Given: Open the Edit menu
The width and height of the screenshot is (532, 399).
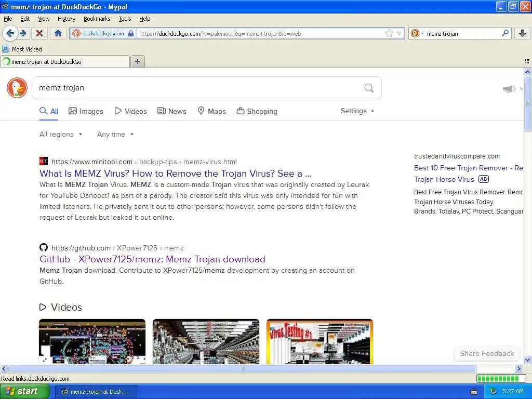Looking at the screenshot, I should click(25, 19).
